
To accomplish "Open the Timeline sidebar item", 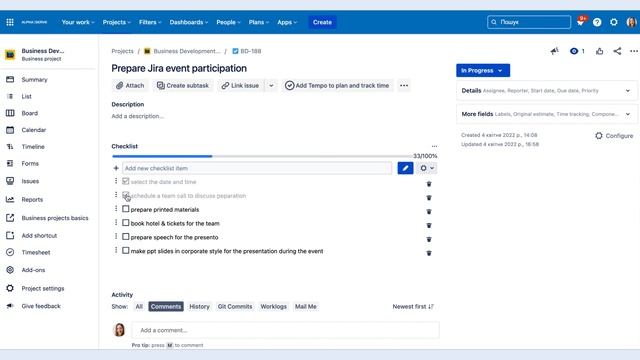I will [x=33, y=147].
